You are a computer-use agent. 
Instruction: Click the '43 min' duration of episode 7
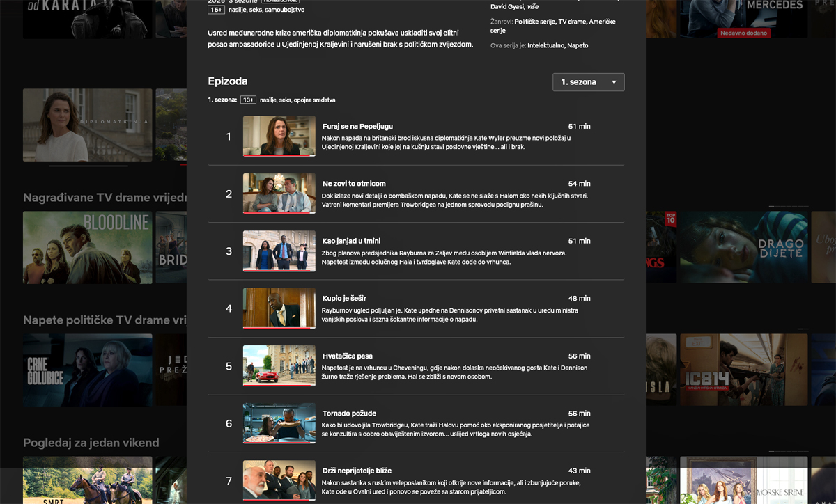click(x=579, y=471)
